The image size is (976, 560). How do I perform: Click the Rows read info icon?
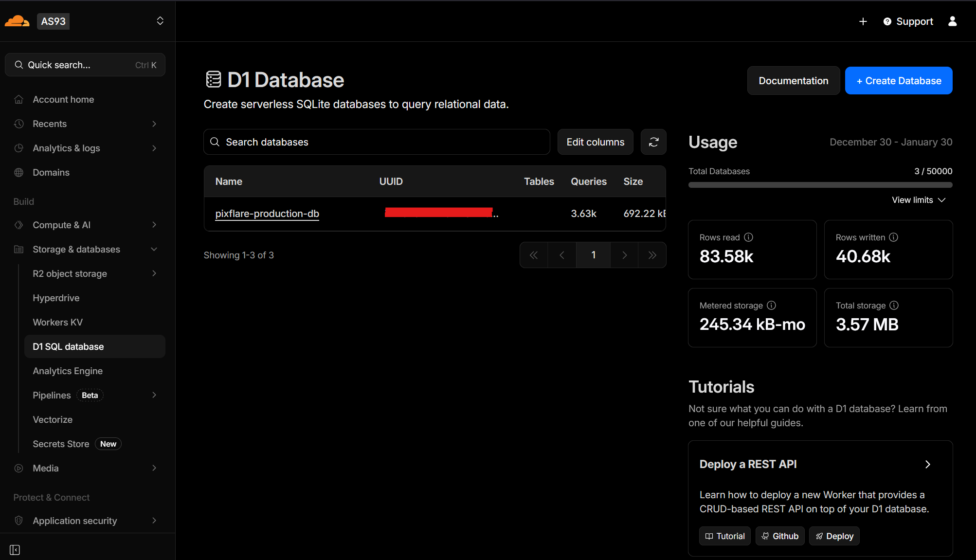(748, 237)
